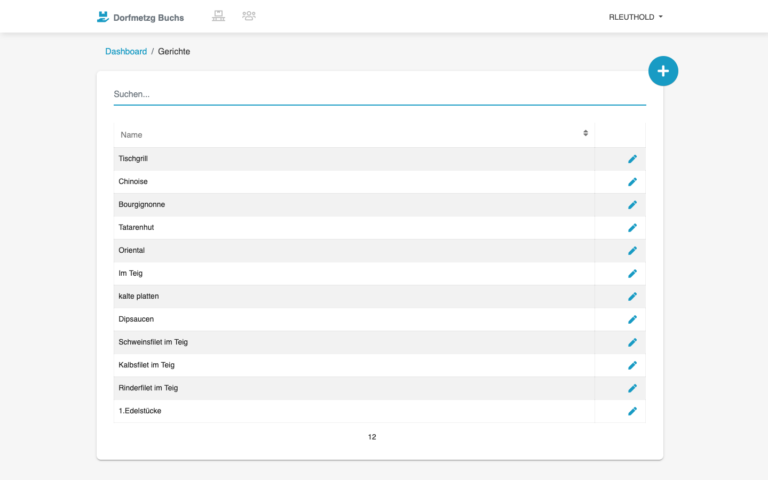The width and height of the screenshot is (768, 480).
Task: Focus the Suchen search field
Action: (x=380, y=94)
